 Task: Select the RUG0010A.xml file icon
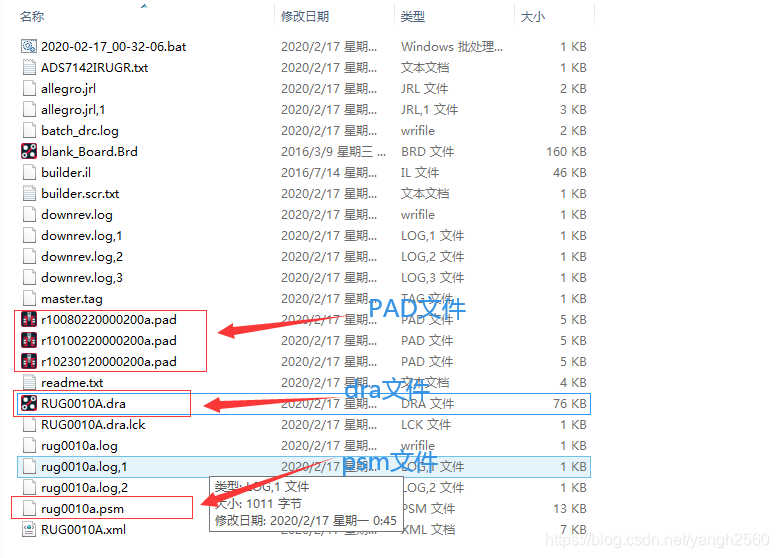[x=29, y=530]
